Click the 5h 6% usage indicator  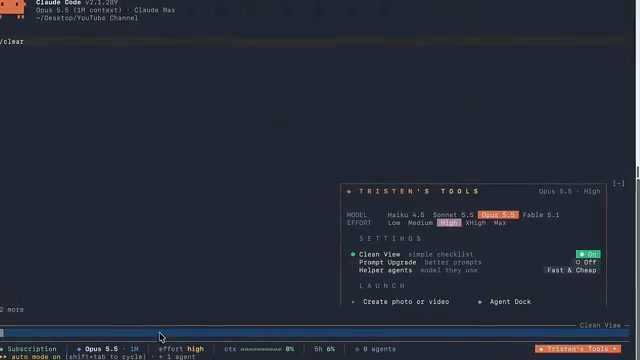[x=324, y=349]
